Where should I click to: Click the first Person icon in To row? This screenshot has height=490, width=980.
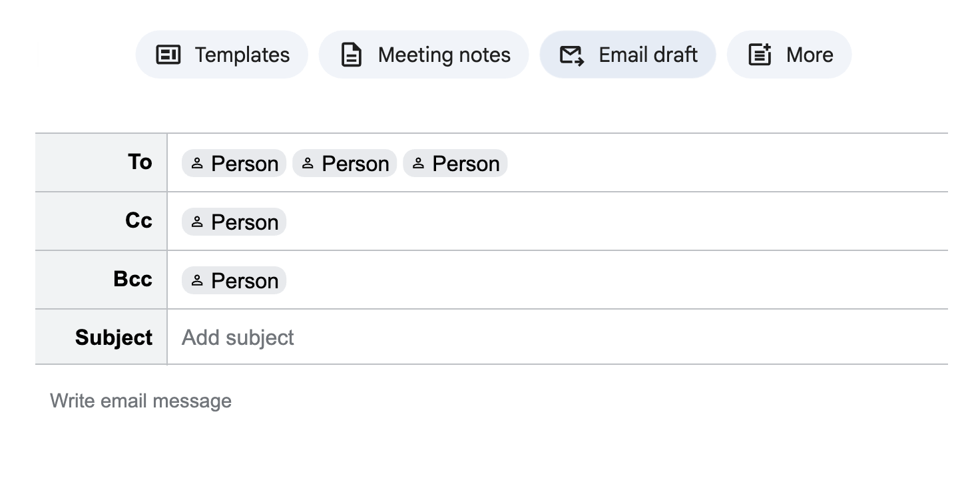(x=197, y=164)
